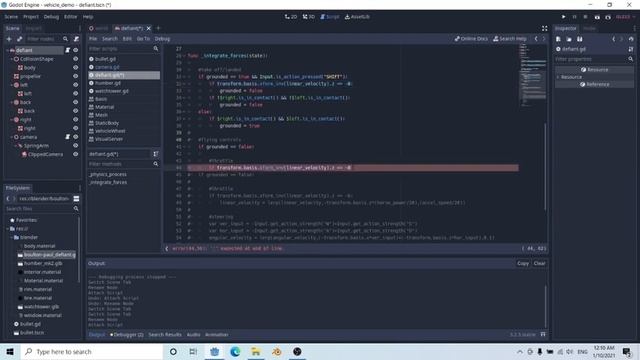The height and width of the screenshot is (360, 640).
Task: Go back to the previous script edit location
Action: click(536, 39)
